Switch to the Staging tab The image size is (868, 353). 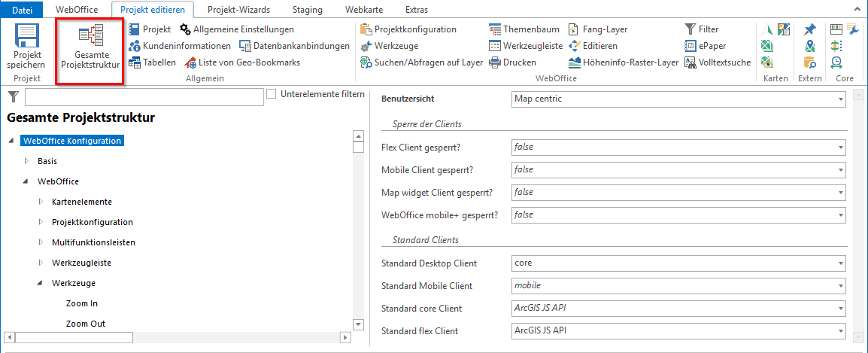pyautogui.click(x=308, y=10)
